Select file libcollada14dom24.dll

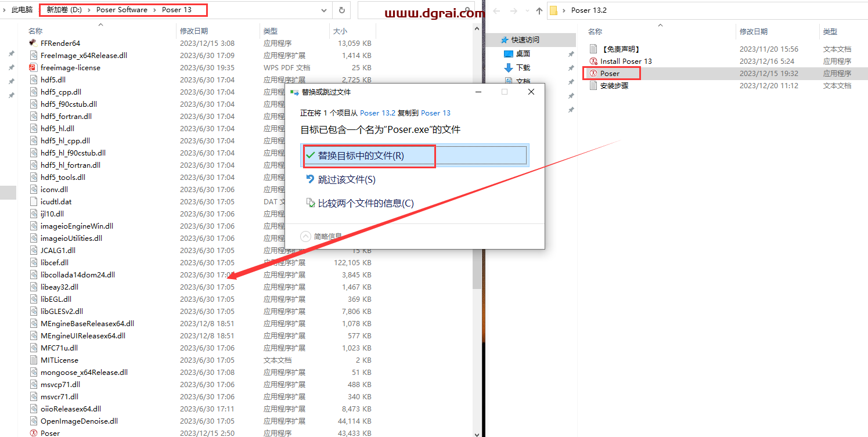tap(78, 275)
